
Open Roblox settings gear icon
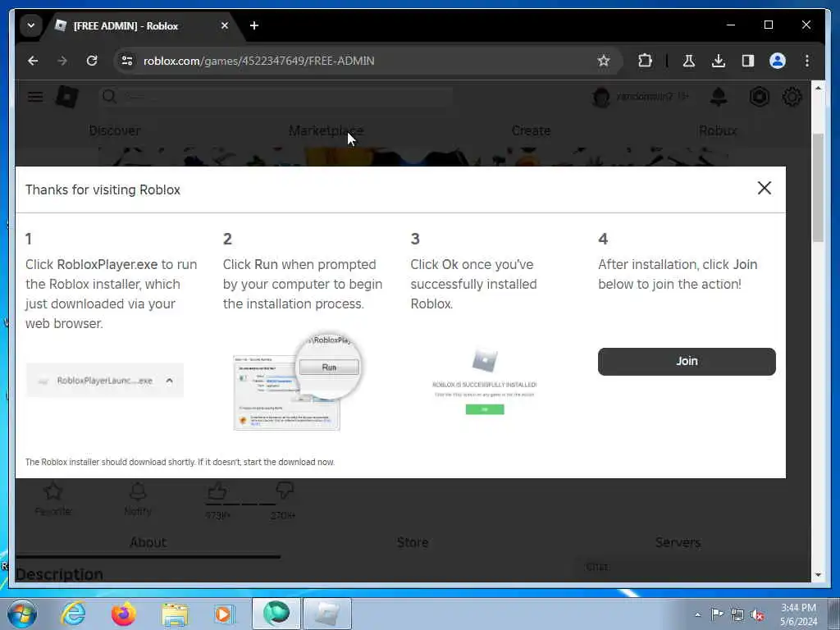[792, 97]
